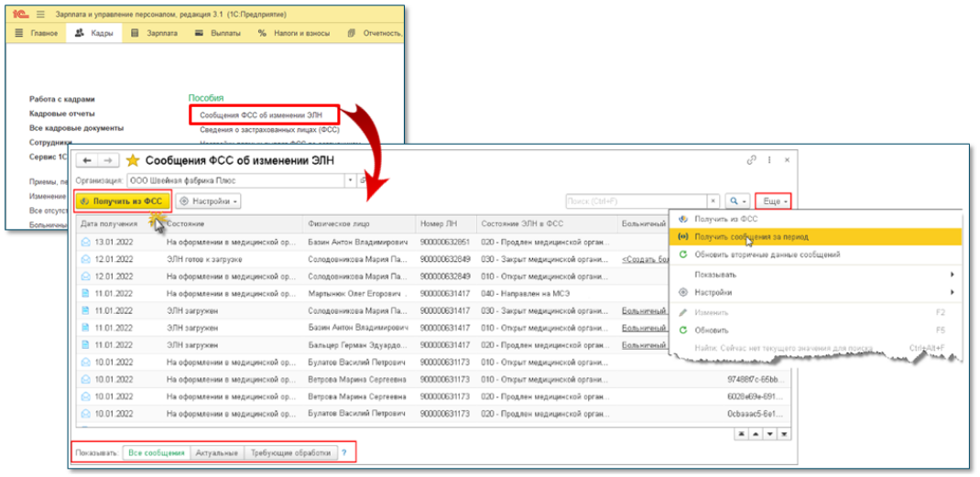980x477 pixels.
Task: Add the form to favorites with the star
Action: click(x=134, y=160)
